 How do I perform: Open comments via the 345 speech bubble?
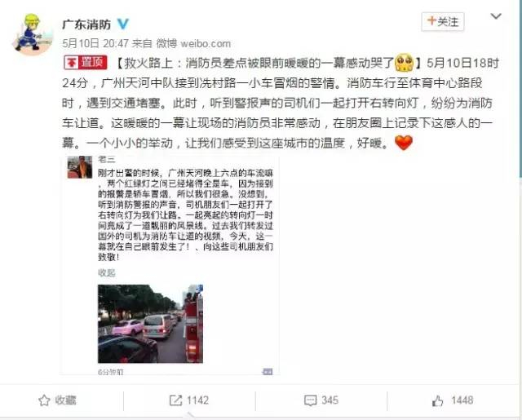point(321,400)
